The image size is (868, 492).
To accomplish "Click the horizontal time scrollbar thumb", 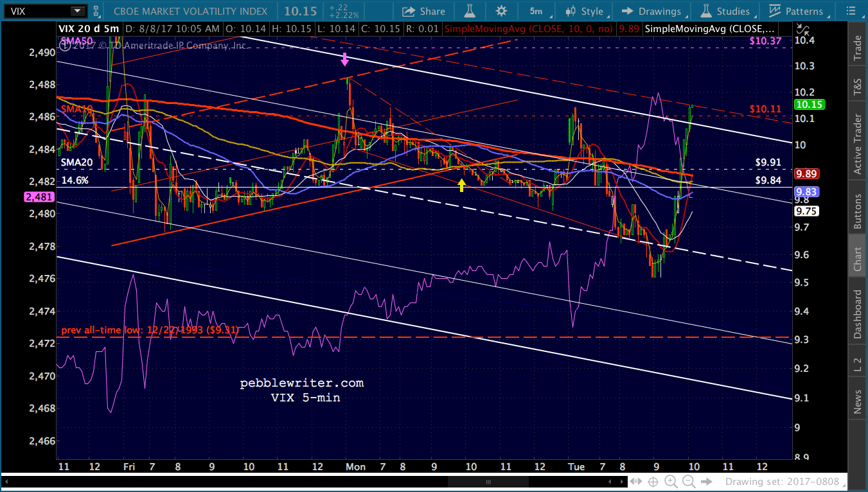I will (x=488, y=481).
